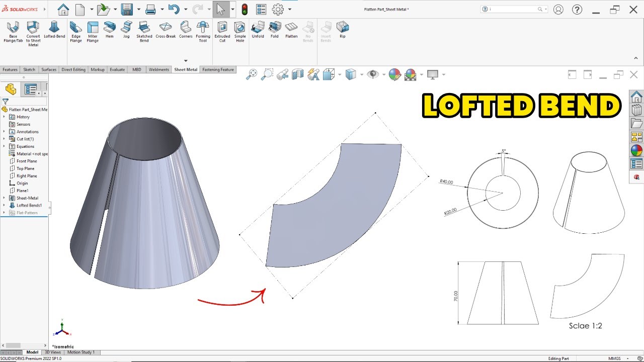Open the Corners tool

point(186,30)
